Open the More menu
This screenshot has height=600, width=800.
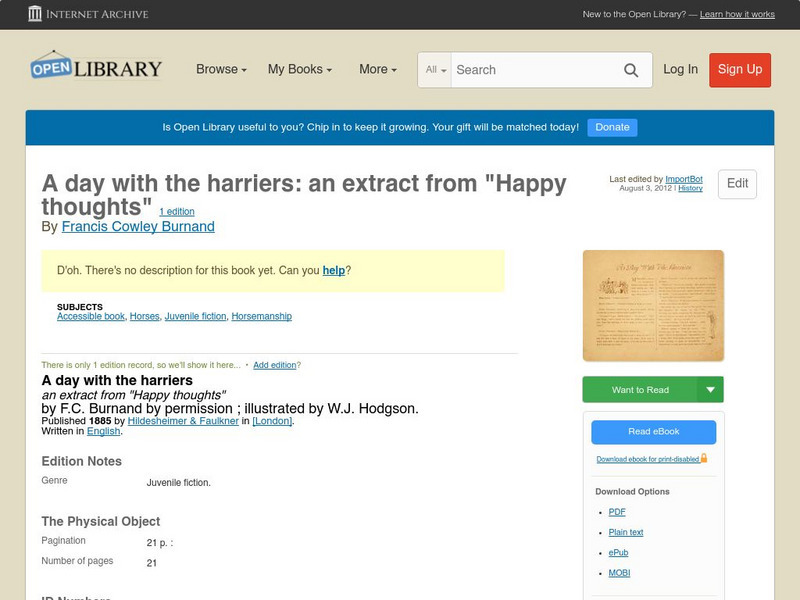tap(376, 70)
